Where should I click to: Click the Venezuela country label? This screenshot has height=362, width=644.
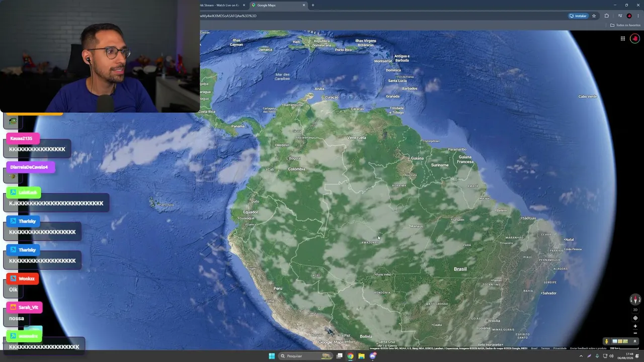click(357, 137)
